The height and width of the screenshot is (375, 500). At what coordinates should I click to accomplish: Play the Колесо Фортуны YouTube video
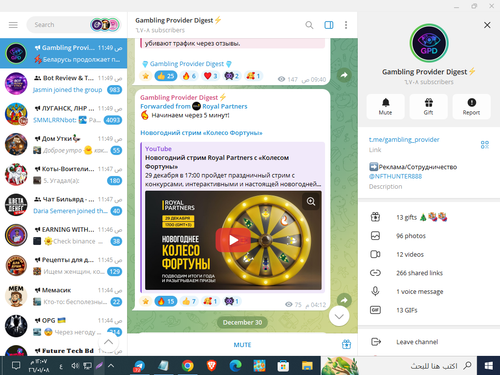coord(233,240)
